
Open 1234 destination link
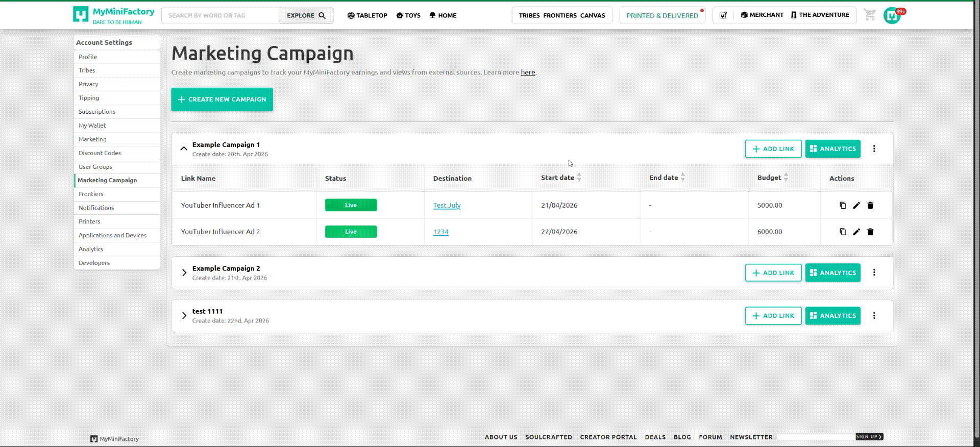tap(440, 232)
